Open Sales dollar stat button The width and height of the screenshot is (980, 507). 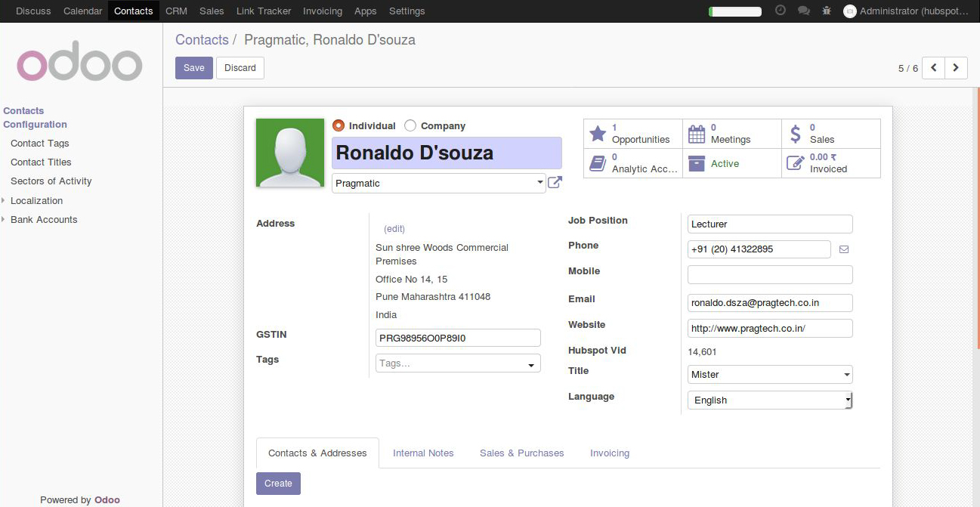tap(831, 134)
